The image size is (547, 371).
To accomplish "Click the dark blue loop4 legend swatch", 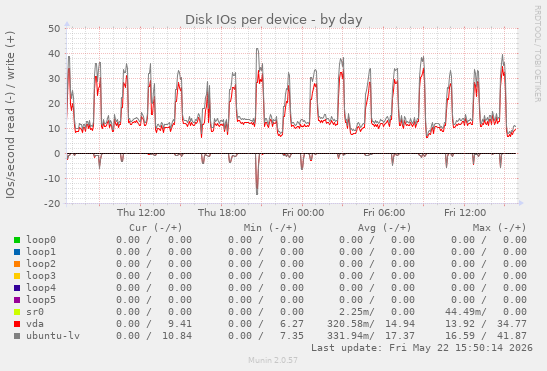I will coord(17,288).
